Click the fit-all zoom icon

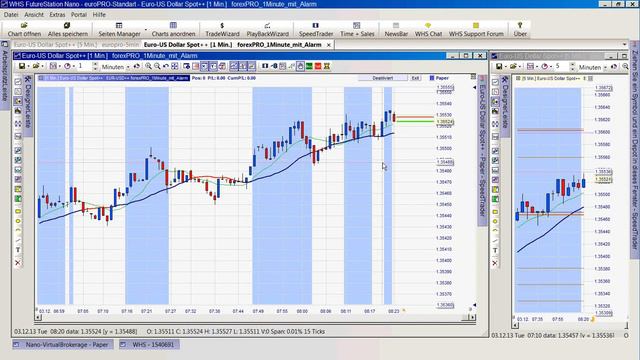click(175, 66)
